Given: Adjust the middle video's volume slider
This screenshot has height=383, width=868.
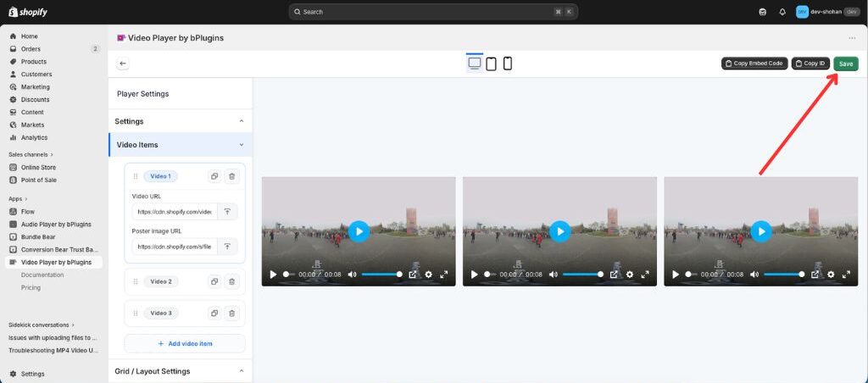Looking at the screenshot, I should [x=582, y=275].
